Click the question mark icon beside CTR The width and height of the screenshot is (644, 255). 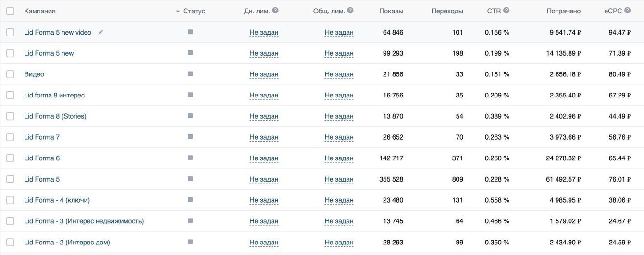pos(506,11)
